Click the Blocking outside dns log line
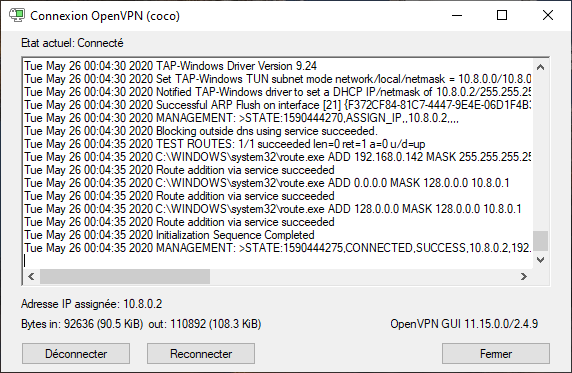Screen dimensions: 572x373 coord(201,131)
